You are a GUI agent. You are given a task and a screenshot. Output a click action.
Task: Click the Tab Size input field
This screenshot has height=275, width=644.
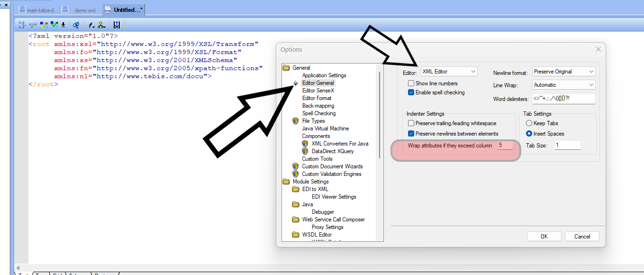pos(567,146)
